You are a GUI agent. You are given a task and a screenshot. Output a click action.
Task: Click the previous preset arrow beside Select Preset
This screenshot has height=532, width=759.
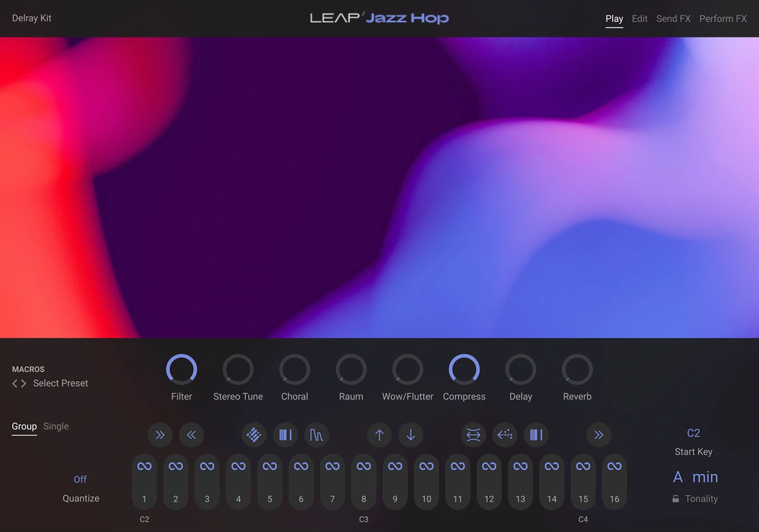point(14,383)
